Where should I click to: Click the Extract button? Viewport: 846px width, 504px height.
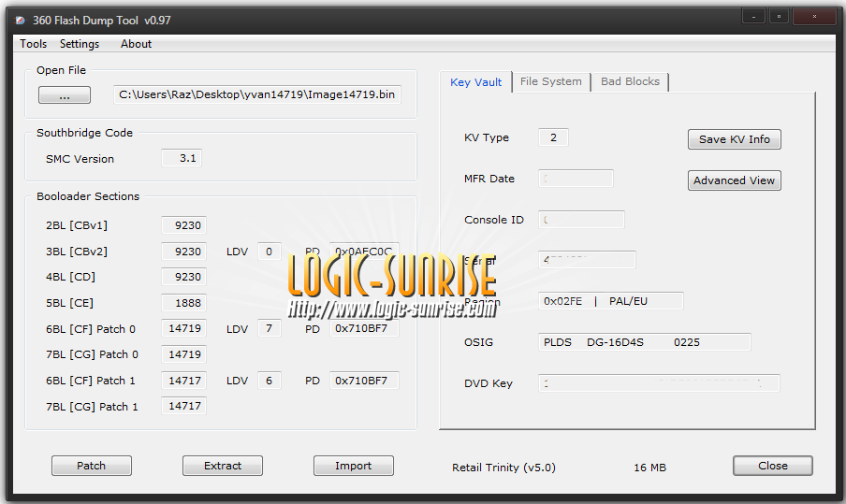[223, 466]
